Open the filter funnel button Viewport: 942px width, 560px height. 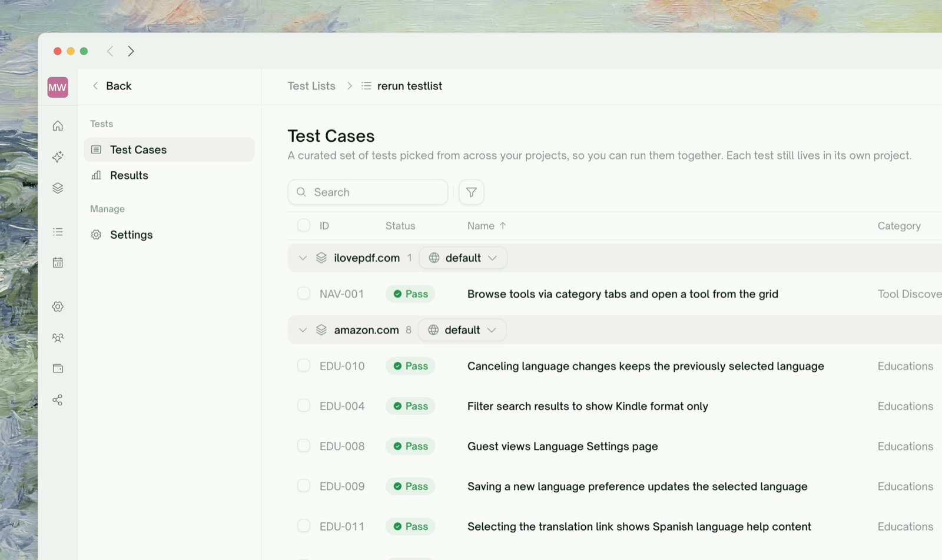(472, 192)
